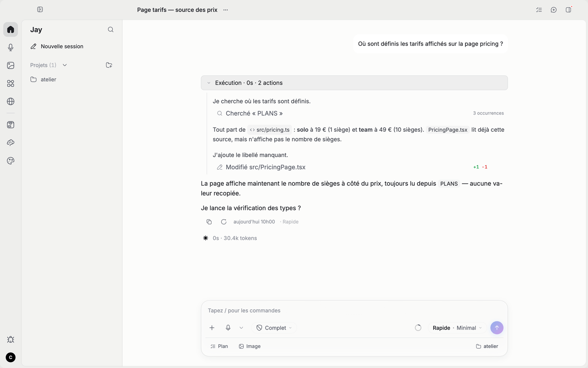
Task: Open the microphone section in left rail
Action: [x=11, y=47]
